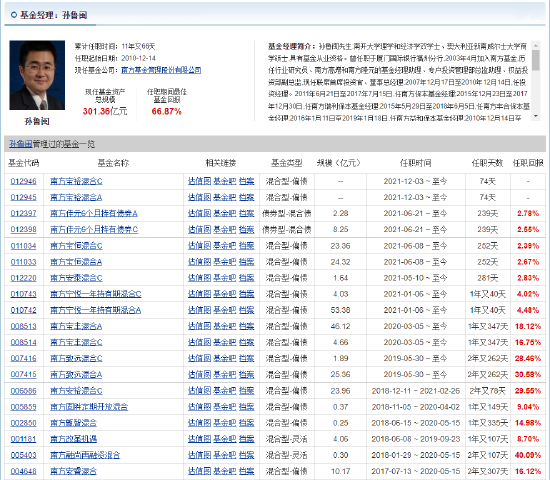Open 基金吧 for fund 001181

[225, 439]
